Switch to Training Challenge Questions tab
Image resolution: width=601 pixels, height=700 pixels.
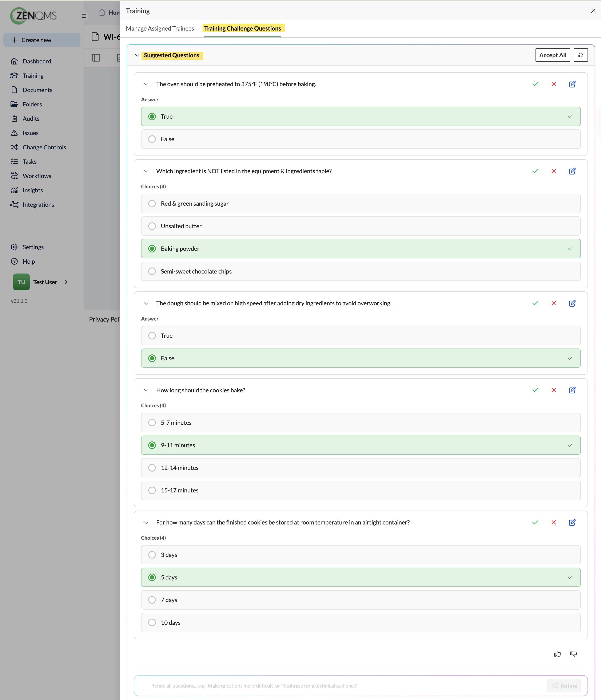(x=242, y=28)
